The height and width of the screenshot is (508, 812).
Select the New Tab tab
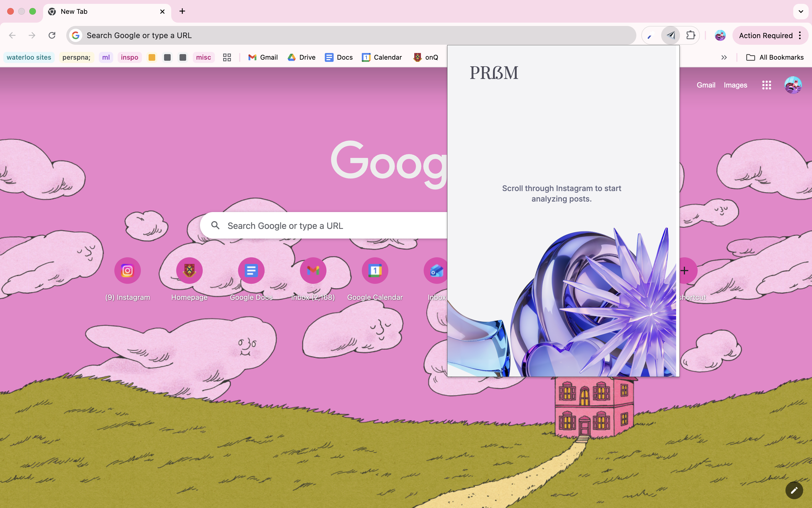click(x=101, y=11)
